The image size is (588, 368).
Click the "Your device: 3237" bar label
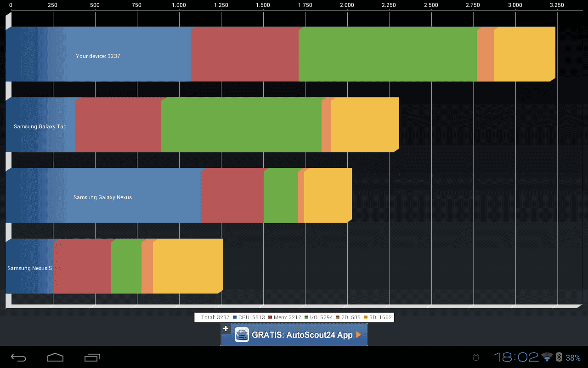pyautogui.click(x=98, y=56)
